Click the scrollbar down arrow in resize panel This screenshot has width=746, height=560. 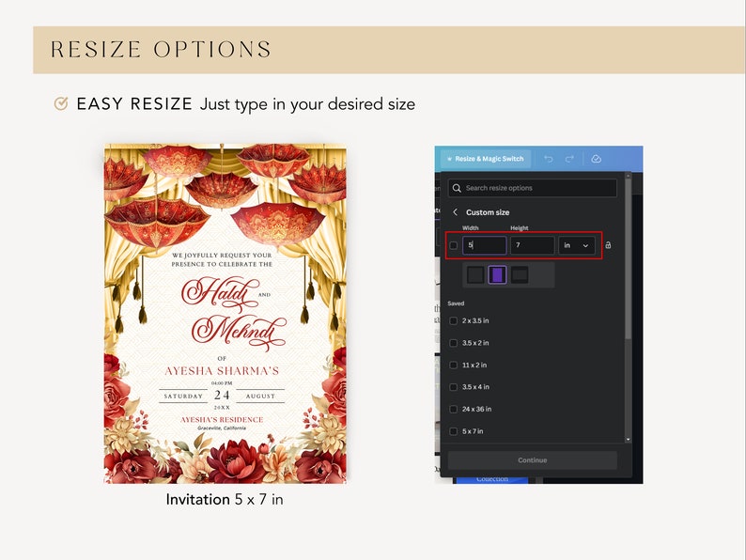[x=628, y=440]
